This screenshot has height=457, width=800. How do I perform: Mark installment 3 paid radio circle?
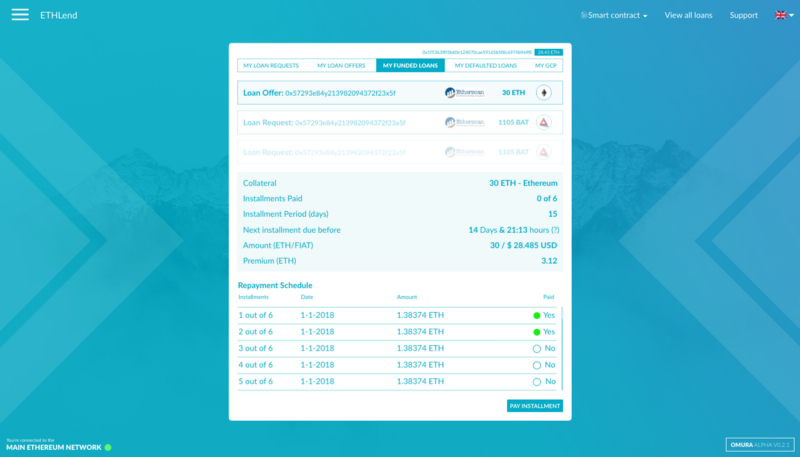[x=537, y=349]
